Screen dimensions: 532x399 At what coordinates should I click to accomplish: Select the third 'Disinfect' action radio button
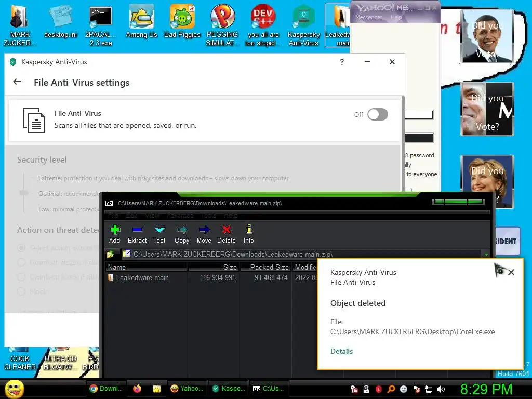tap(21, 277)
